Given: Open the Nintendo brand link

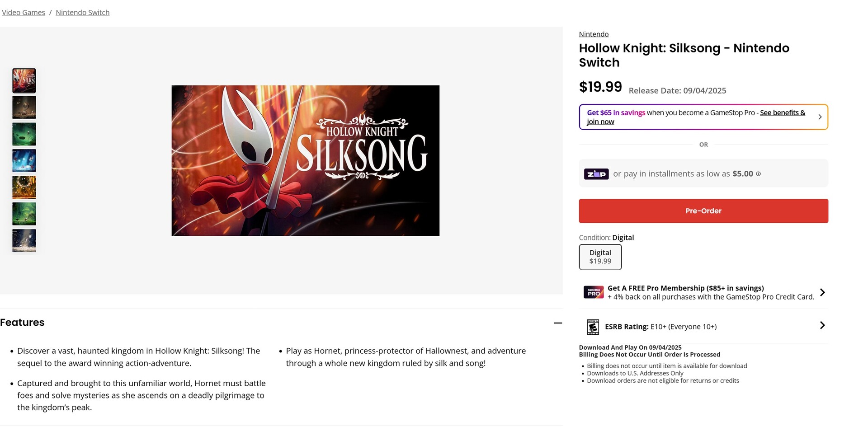Looking at the screenshot, I should tap(593, 34).
